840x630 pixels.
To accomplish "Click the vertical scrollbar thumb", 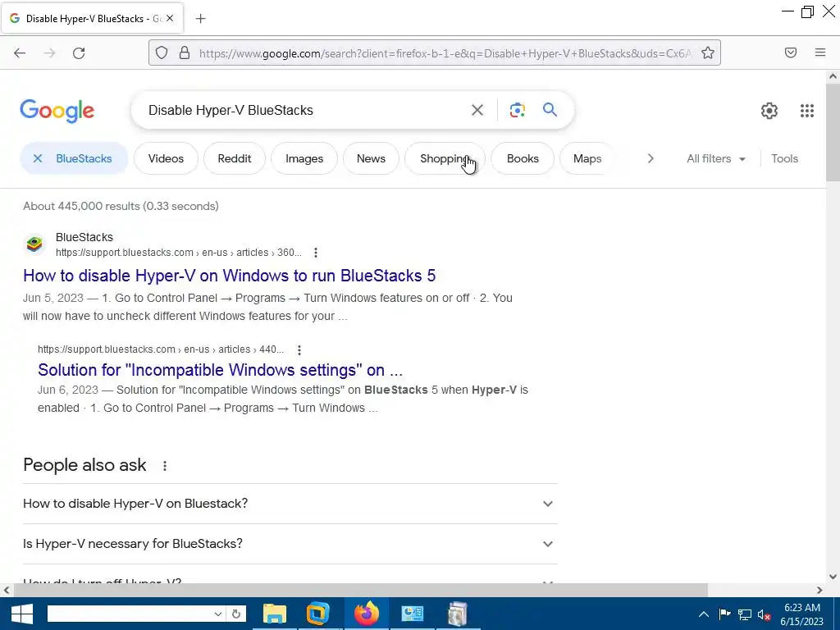I will [833, 131].
